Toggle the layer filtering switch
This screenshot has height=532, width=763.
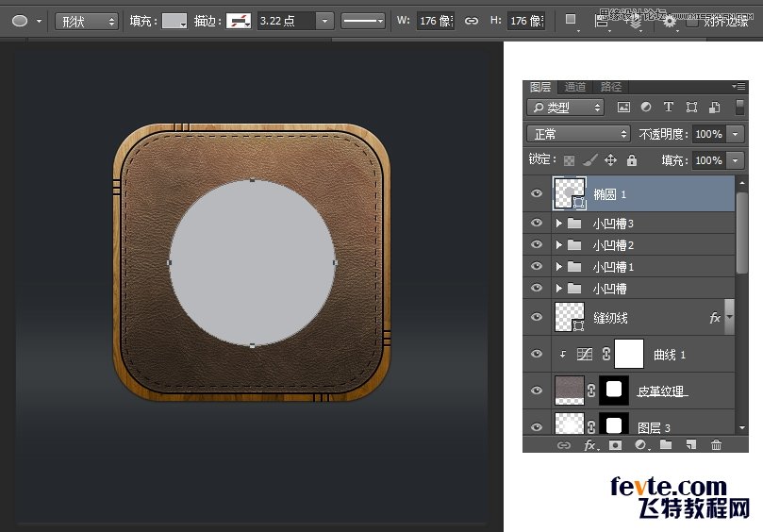pyautogui.click(x=739, y=108)
